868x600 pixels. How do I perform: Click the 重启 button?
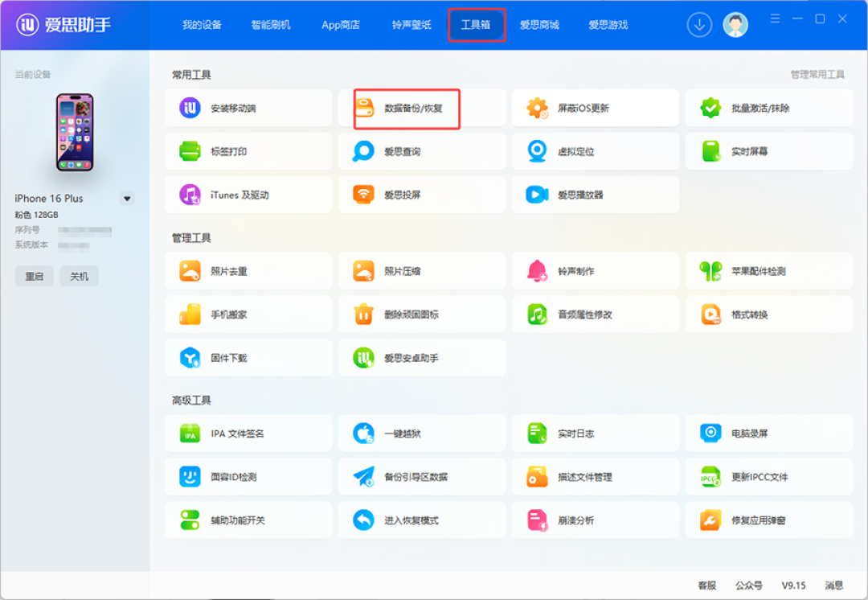click(35, 276)
